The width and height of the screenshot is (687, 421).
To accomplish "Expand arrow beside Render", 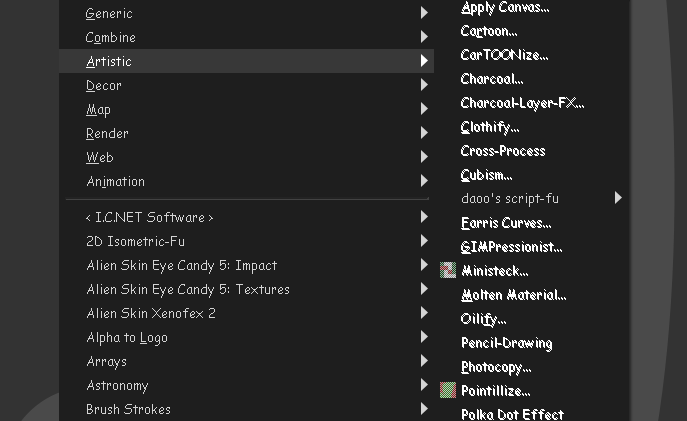I will (424, 132).
